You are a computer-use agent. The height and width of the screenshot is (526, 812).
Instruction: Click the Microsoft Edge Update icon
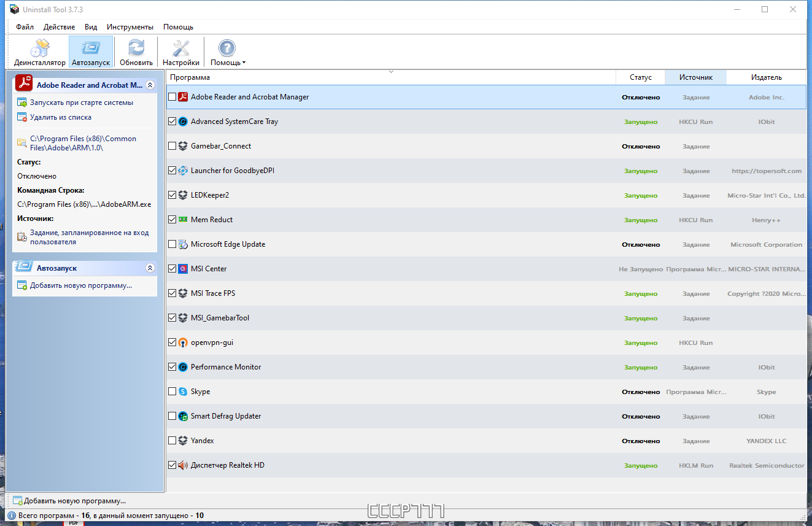point(182,244)
